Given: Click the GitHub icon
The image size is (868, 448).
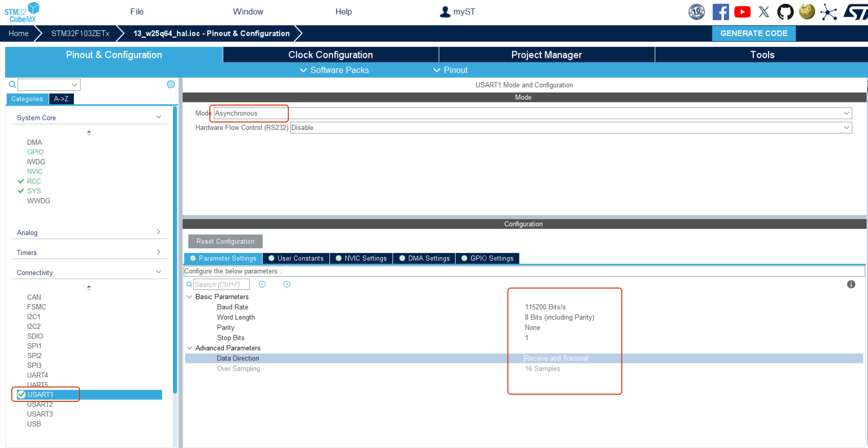Looking at the screenshot, I should [x=785, y=12].
